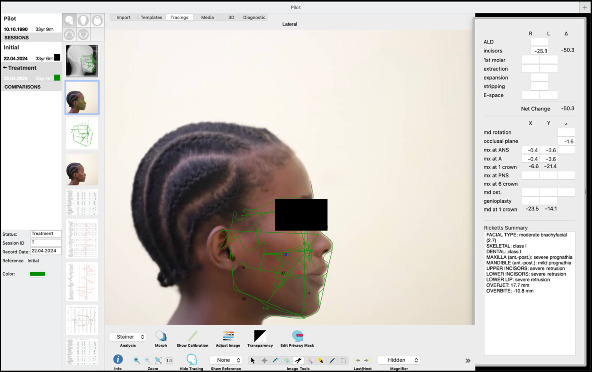592x372 pixels.
Task: Expand toolbar overflow chevron
Action: point(468,361)
